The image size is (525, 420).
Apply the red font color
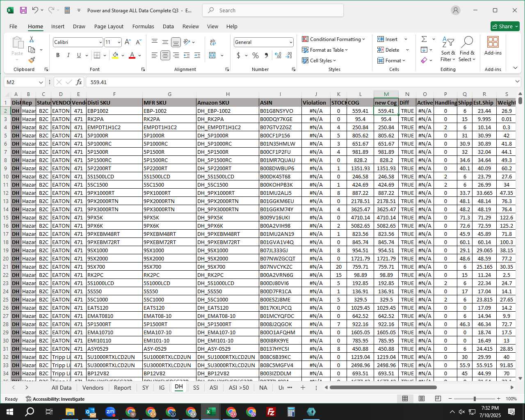tap(132, 55)
